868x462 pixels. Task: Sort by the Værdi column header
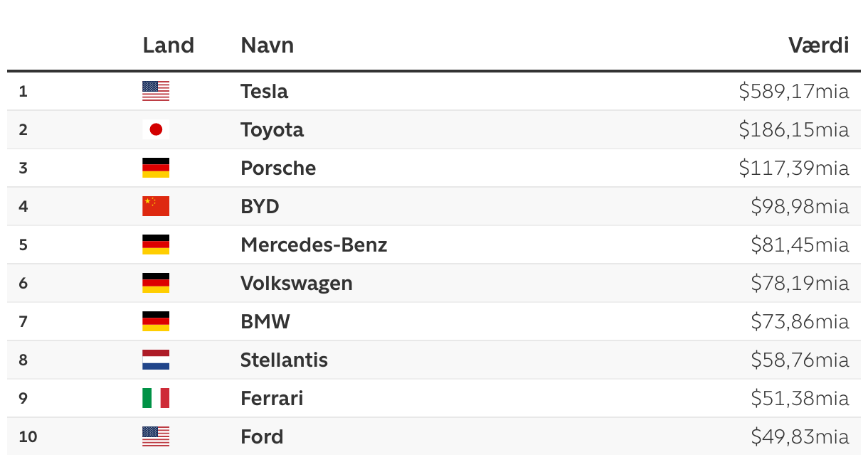tap(818, 45)
